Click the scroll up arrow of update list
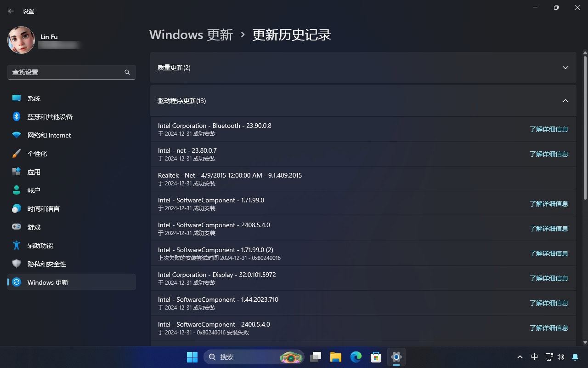Image resolution: width=588 pixels, height=368 pixels. click(585, 53)
